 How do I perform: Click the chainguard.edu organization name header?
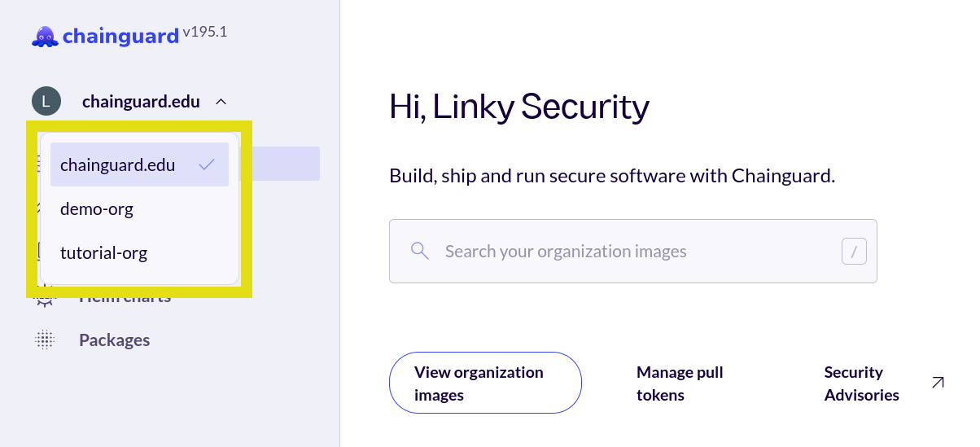coord(141,102)
